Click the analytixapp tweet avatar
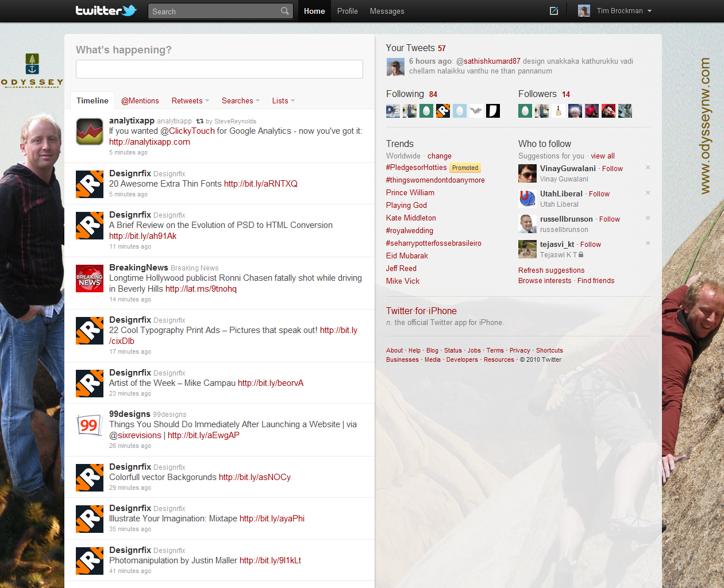 coord(90,131)
